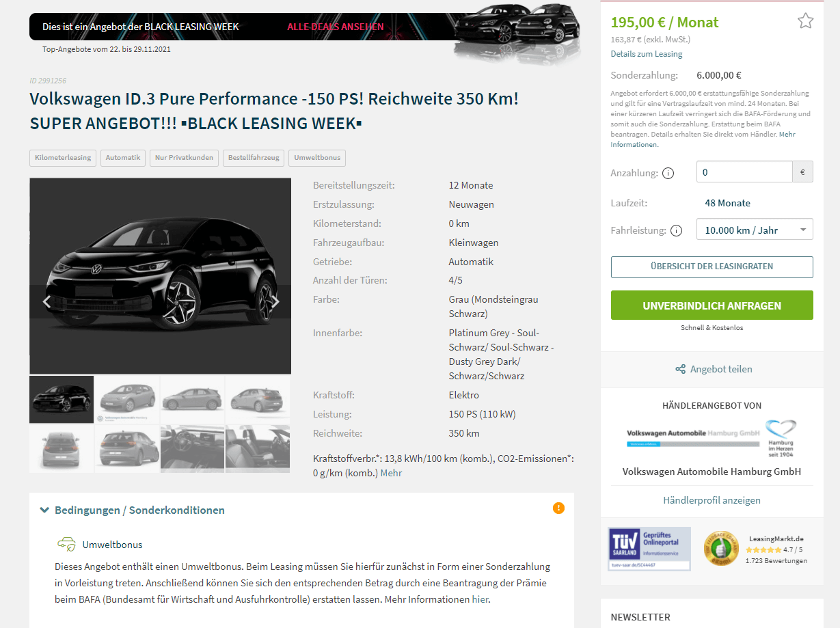Click the Anzahlung amount input field
The width and height of the screenshot is (840, 628).
(x=744, y=172)
